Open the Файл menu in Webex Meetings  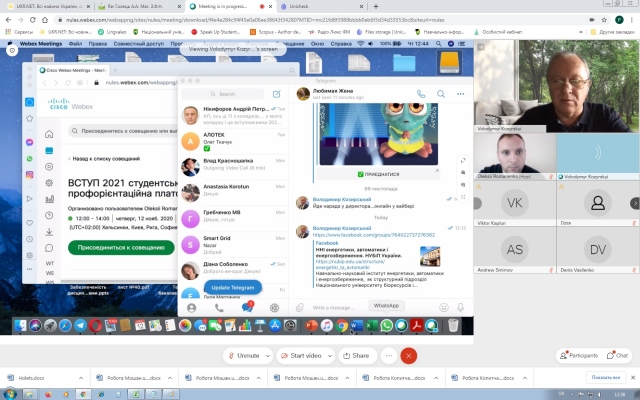click(x=75, y=44)
